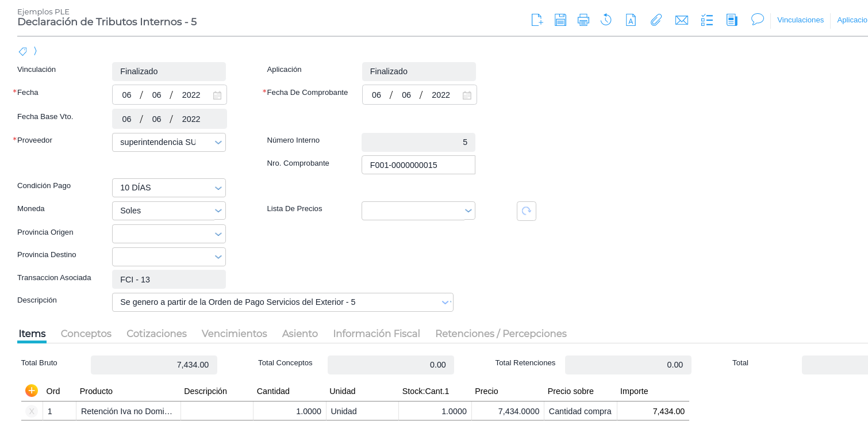Viewport: 868px width, 432px height.
Task: Refresh the Lista De Precios
Action: [x=526, y=211]
